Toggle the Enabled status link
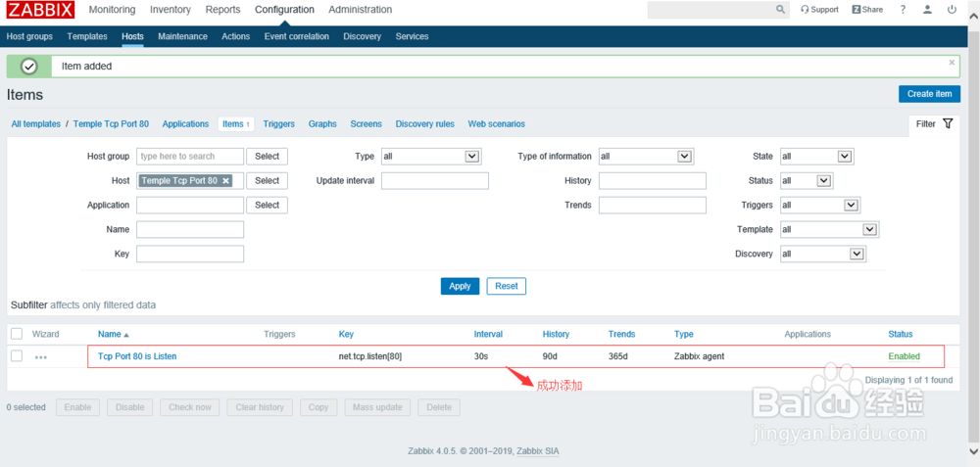This screenshot has width=980, height=467. [x=904, y=356]
